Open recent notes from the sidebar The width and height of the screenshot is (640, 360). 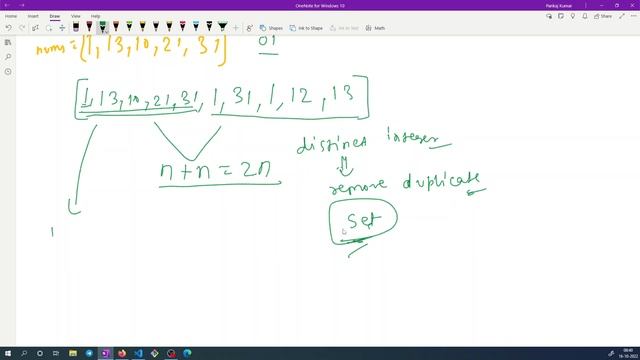pyautogui.click(x=8, y=71)
